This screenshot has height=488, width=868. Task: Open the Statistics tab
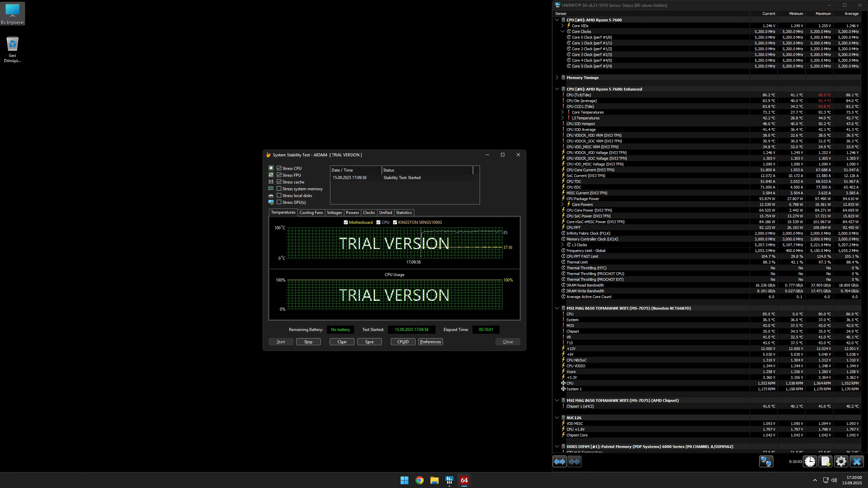tap(404, 213)
